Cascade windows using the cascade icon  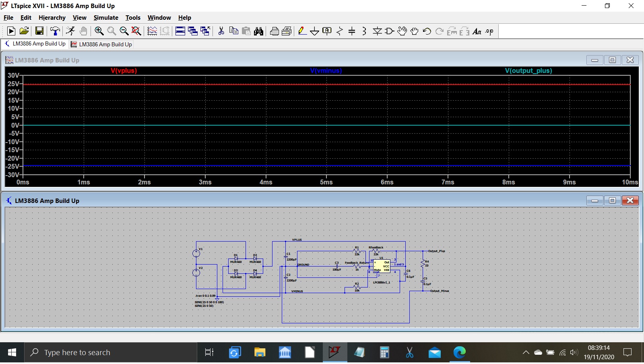click(193, 31)
